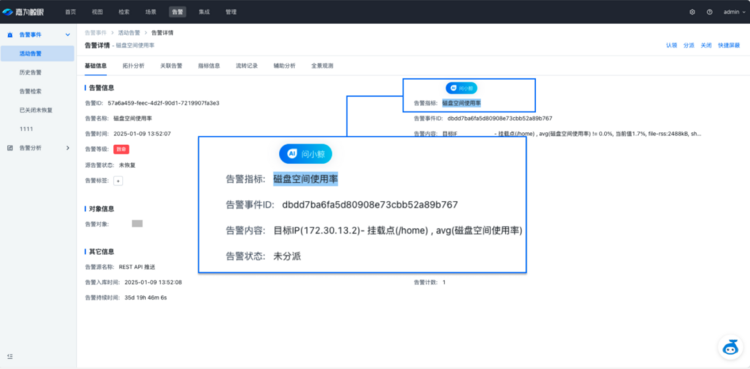Click the 认领 action link
This screenshot has height=369, width=750.
672,45
